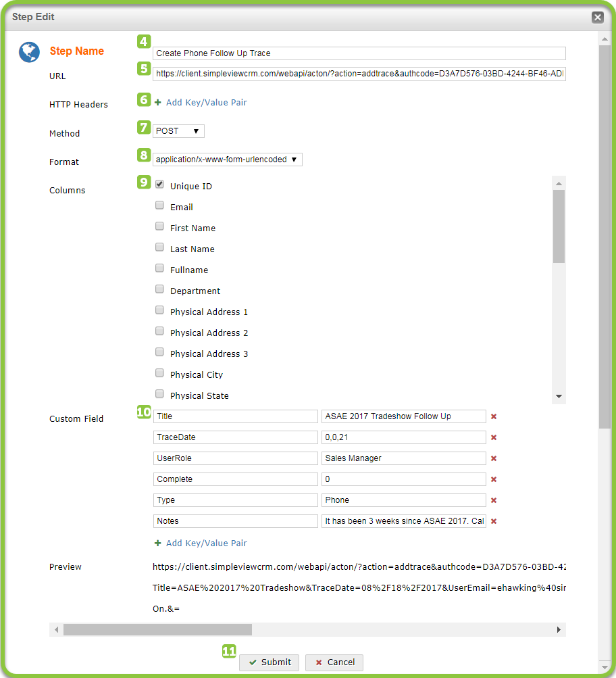Image resolution: width=616 pixels, height=678 pixels.
Task: Click the Step Name input field
Action: coord(359,53)
